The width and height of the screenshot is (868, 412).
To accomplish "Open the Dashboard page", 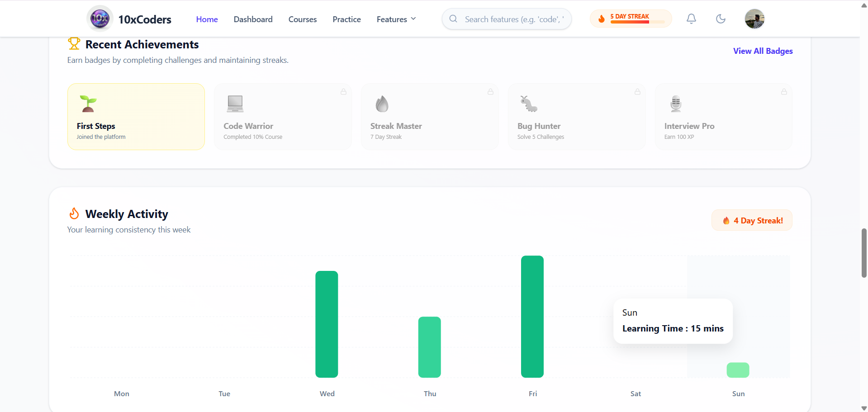I will 253,19.
